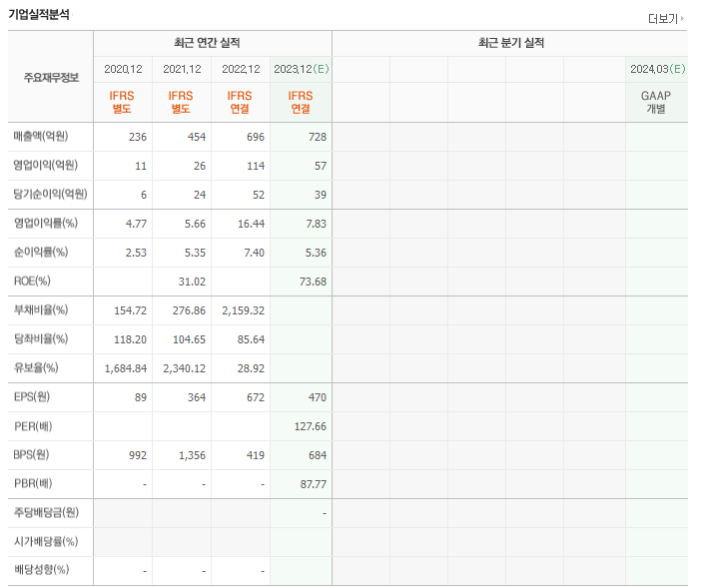The width and height of the screenshot is (704, 588).
Task: Click the 주당배당금(원) row label
Action: (x=46, y=512)
